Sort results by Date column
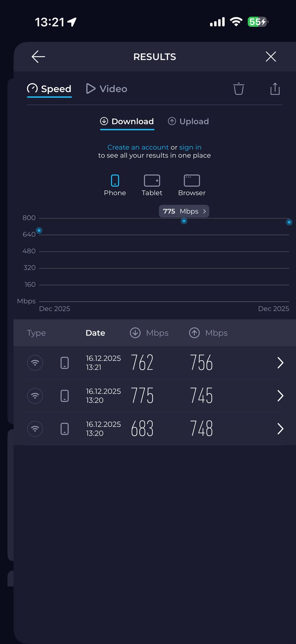The width and height of the screenshot is (296, 644). pyautogui.click(x=95, y=333)
